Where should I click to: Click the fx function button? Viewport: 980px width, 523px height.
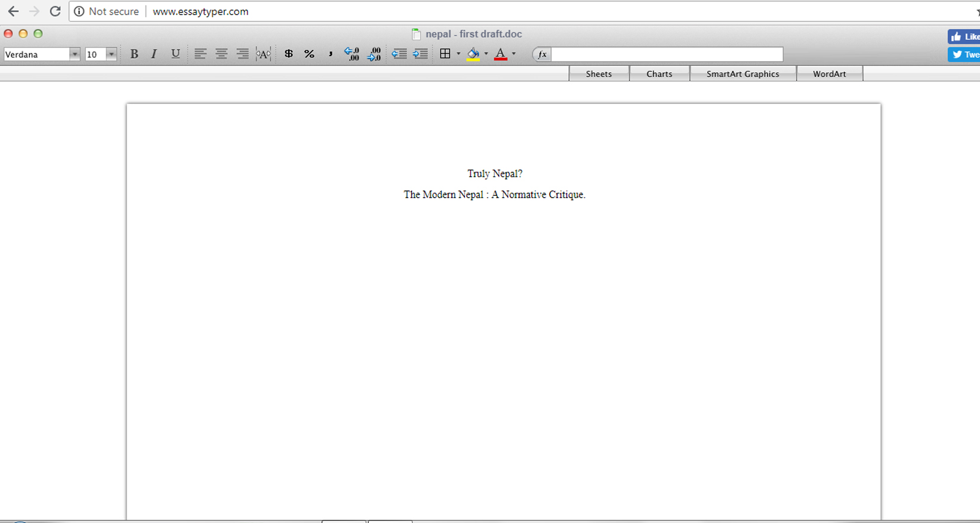click(x=542, y=54)
